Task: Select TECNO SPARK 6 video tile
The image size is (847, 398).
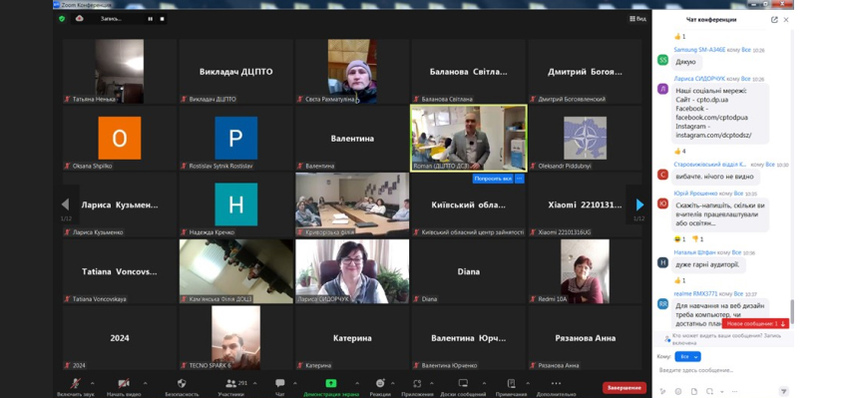Action: (x=236, y=338)
